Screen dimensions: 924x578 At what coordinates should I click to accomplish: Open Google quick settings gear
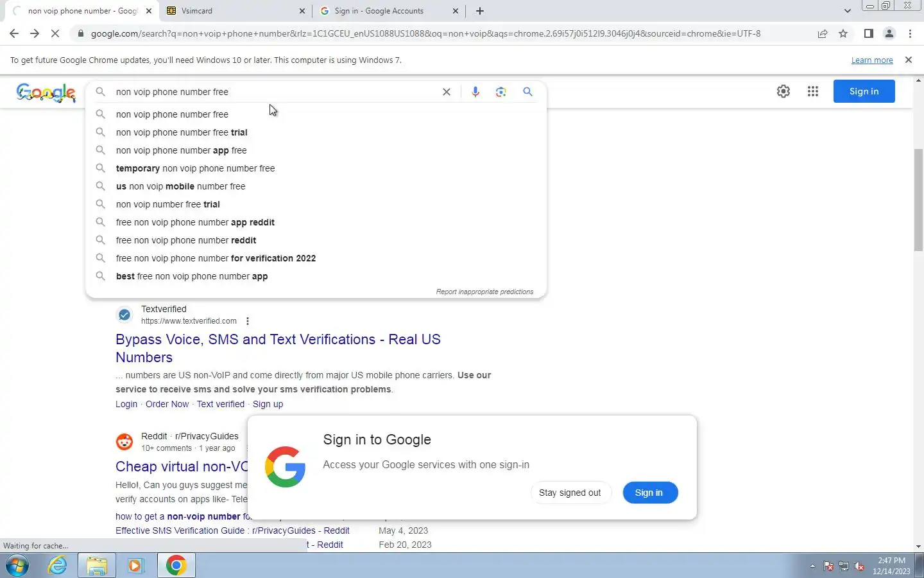783,91
